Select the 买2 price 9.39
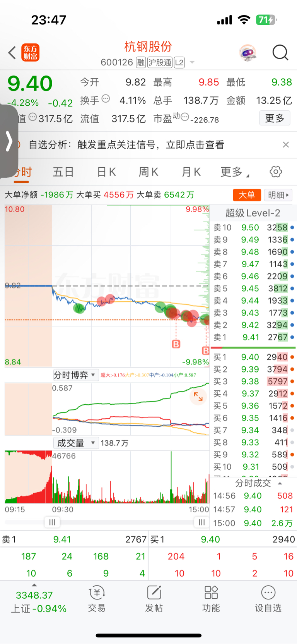 click(x=250, y=369)
